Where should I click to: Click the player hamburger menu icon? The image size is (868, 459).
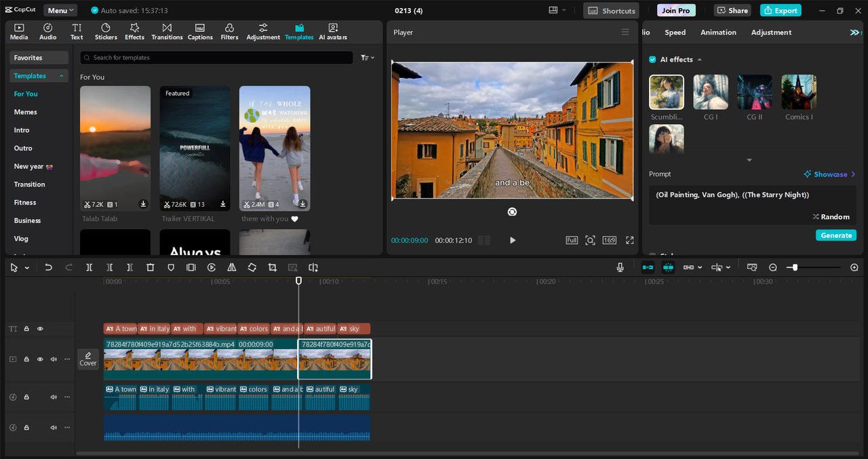pos(625,32)
